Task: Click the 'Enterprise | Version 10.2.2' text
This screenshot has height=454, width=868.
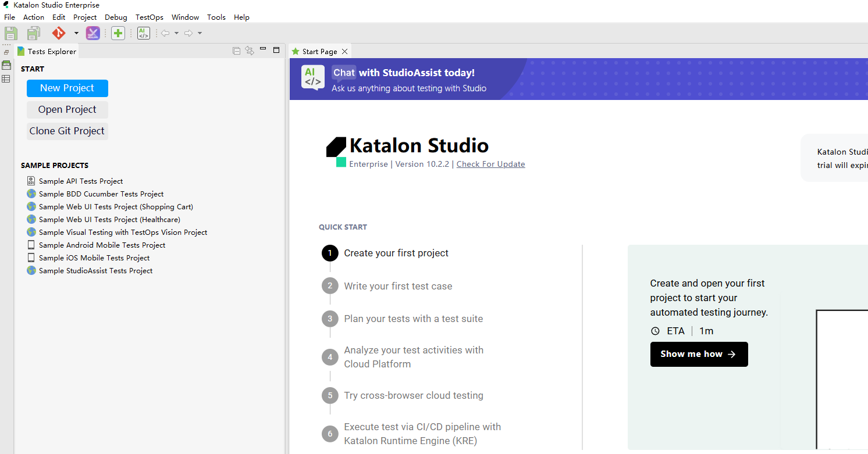Action: pos(399,164)
